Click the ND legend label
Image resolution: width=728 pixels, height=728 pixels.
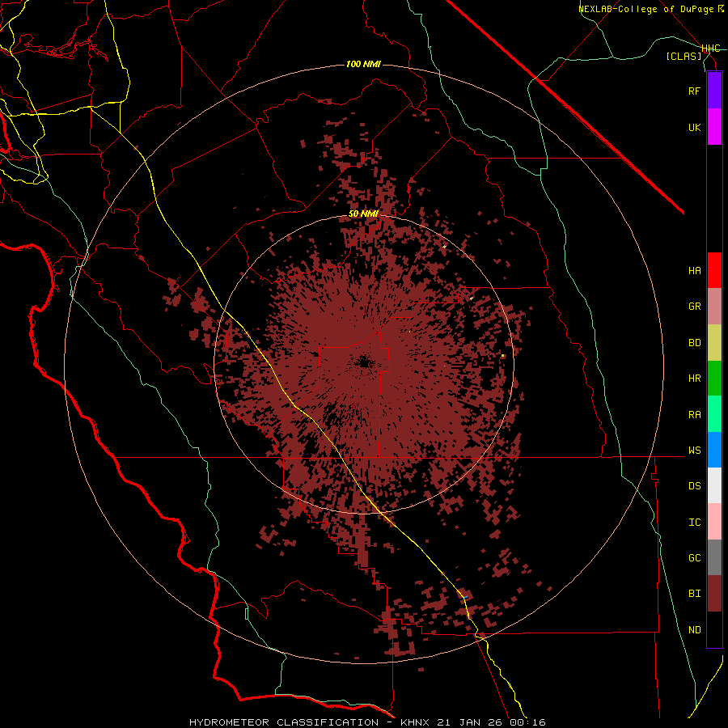point(695,630)
